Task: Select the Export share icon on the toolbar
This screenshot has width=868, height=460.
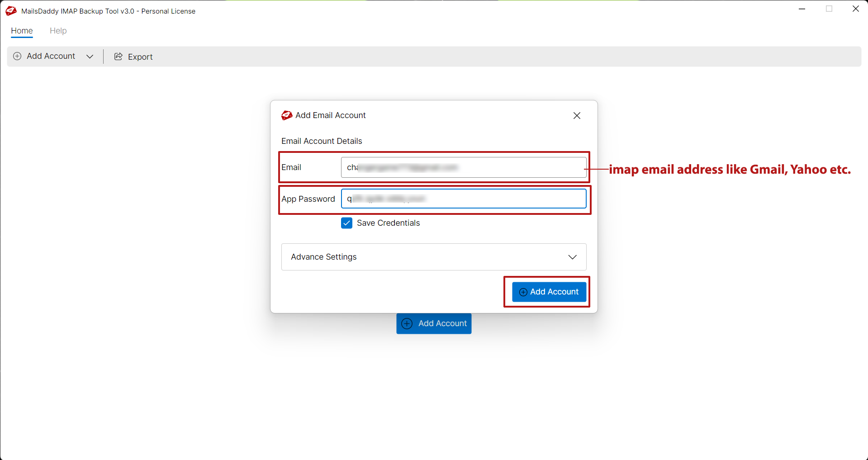Action: point(118,56)
